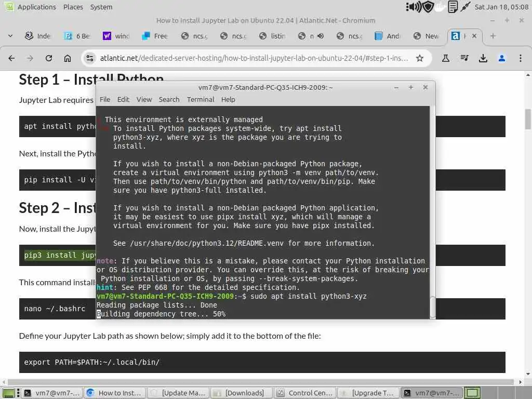Open Chrome Labs flask icon
This screenshot has width=532, height=399.
click(x=445, y=58)
